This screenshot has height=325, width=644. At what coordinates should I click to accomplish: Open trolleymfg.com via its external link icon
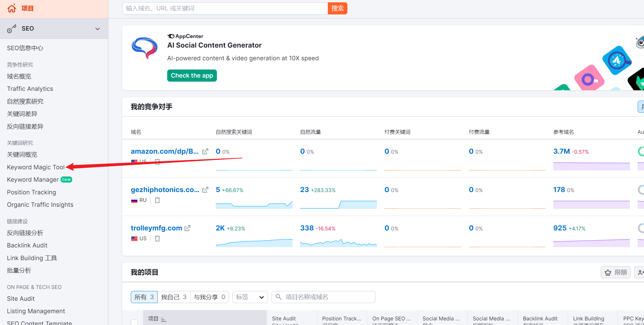188,228
